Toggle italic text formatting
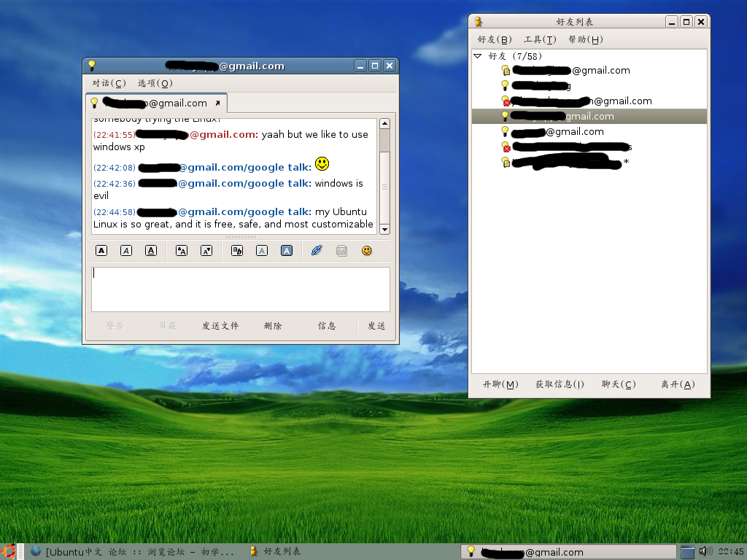This screenshot has width=747, height=560. [126, 251]
